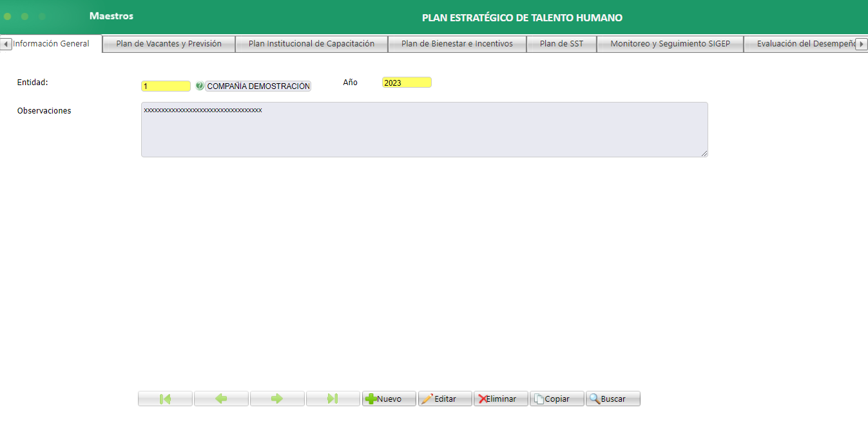Viewport: 868px width, 434px height.
Task: Click the Año field showing 2023
Action: [x=407, y=83]
